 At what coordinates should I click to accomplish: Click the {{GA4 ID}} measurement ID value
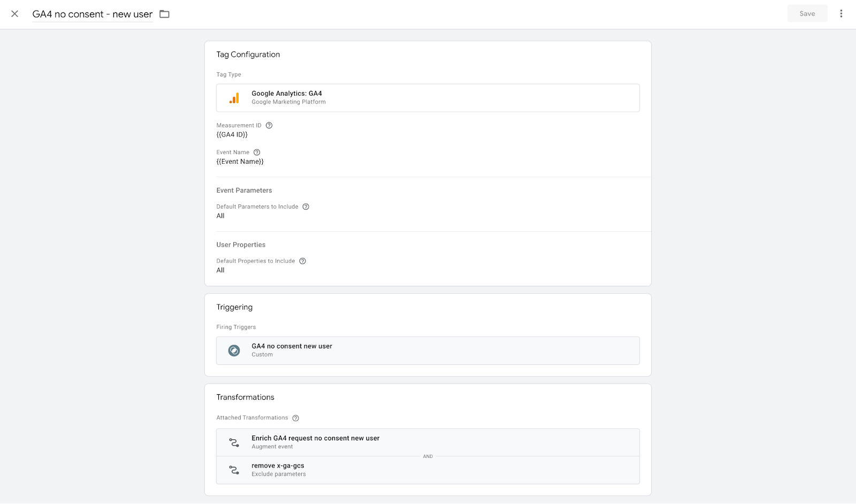232,135
